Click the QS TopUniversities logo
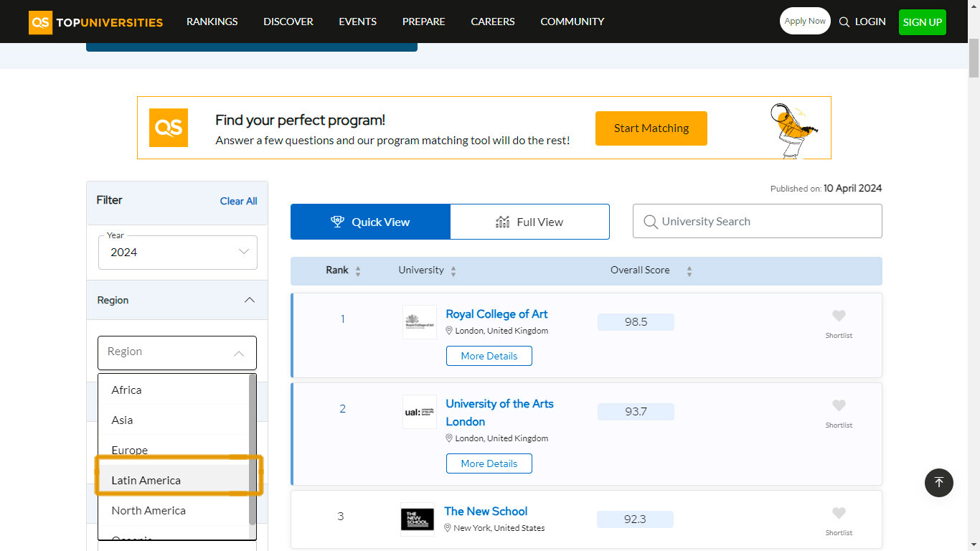The image size is (980, 551). (x=95, y=22)
